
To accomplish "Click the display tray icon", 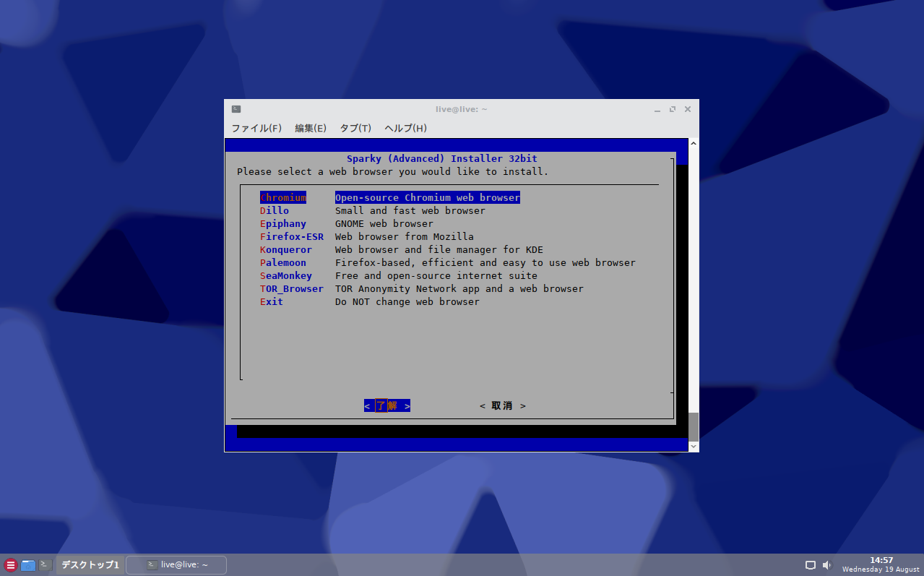I will (x=811, y=565).
